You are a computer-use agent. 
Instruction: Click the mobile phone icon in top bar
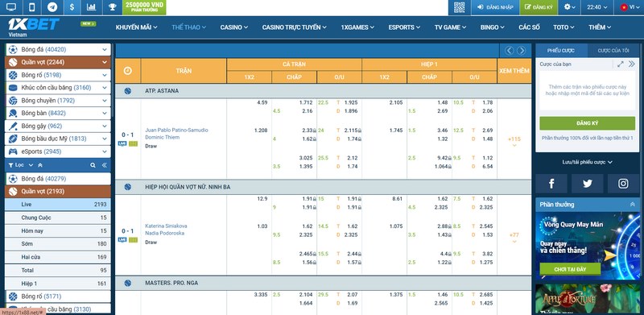point(32,7)
